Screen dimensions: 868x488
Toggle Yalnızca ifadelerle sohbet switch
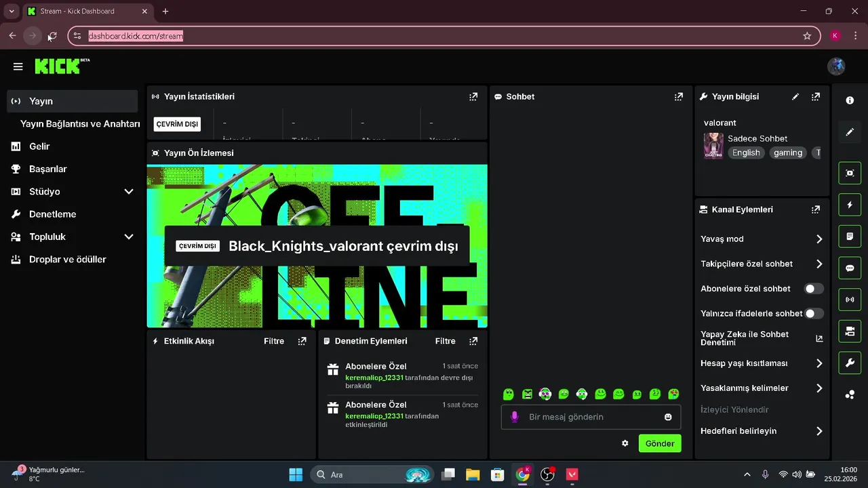tap(814, 313)
